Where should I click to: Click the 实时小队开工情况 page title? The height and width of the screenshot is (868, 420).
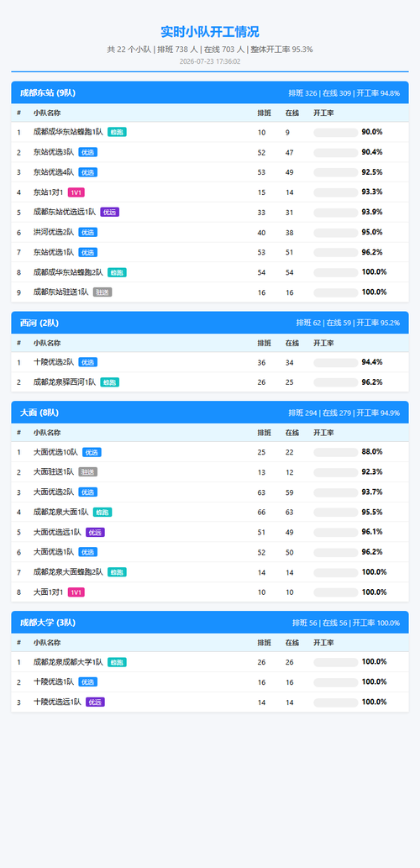[210, 32]
